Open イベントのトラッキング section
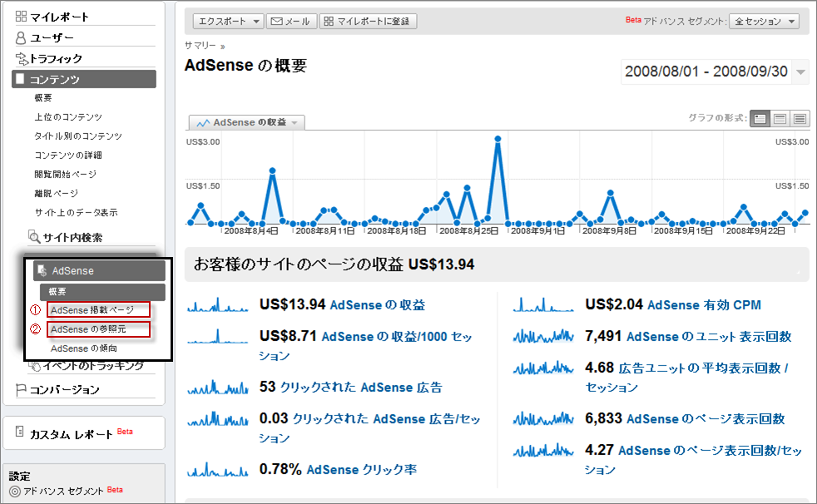This screenshot has width=817, height=504. point(92,365)
